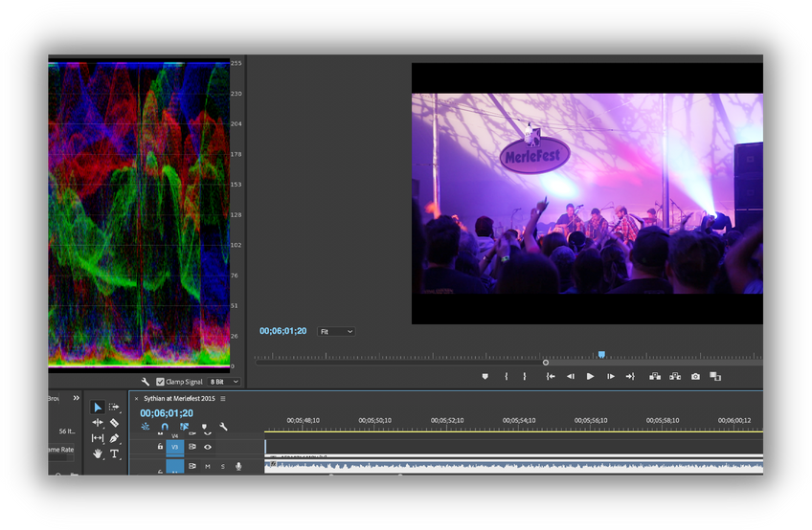The height and width of the screenshot is (530, 812).
Task: Click the Program Monitor blue playhead marker
Action: [601, 355]
